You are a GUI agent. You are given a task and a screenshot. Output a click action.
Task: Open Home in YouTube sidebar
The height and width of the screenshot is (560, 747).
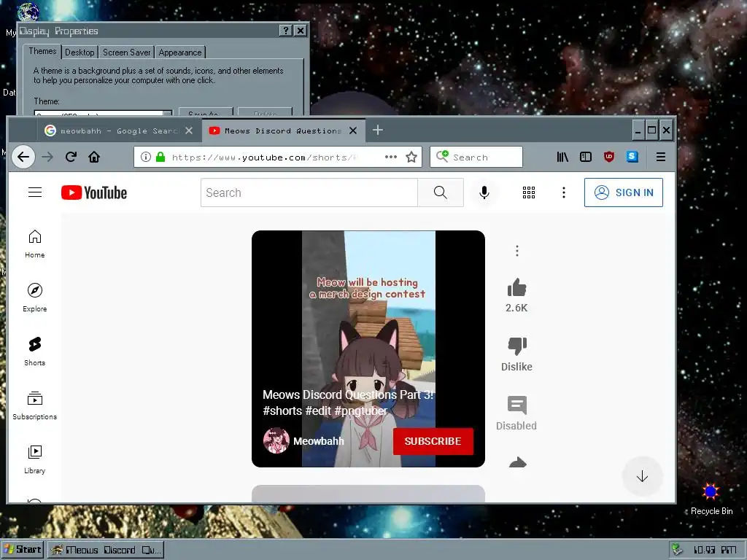coord(35,244)
